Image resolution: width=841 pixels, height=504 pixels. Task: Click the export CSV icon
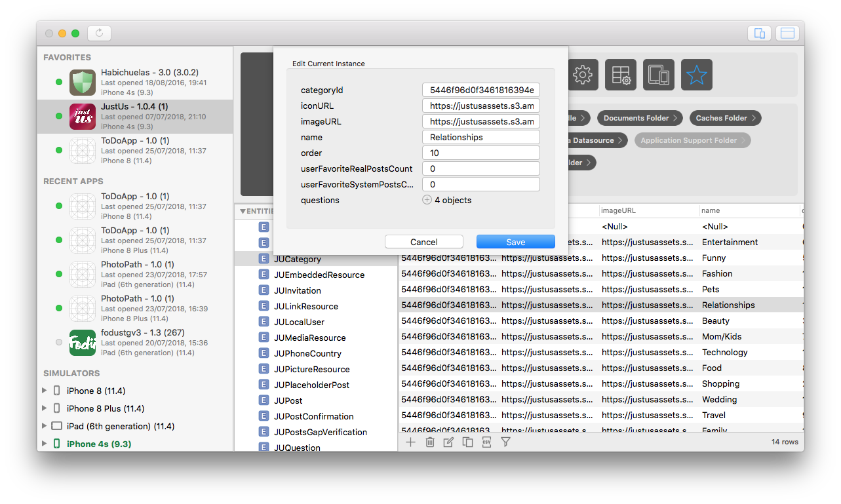tap(486, 442)
